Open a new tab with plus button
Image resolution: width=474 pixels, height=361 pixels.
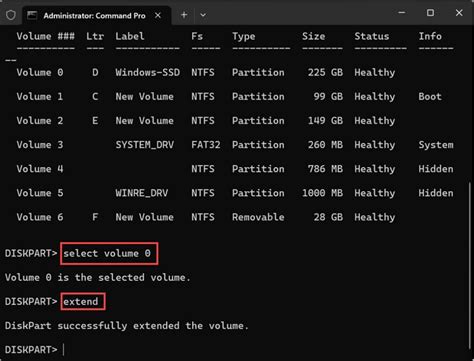(184, 15)
